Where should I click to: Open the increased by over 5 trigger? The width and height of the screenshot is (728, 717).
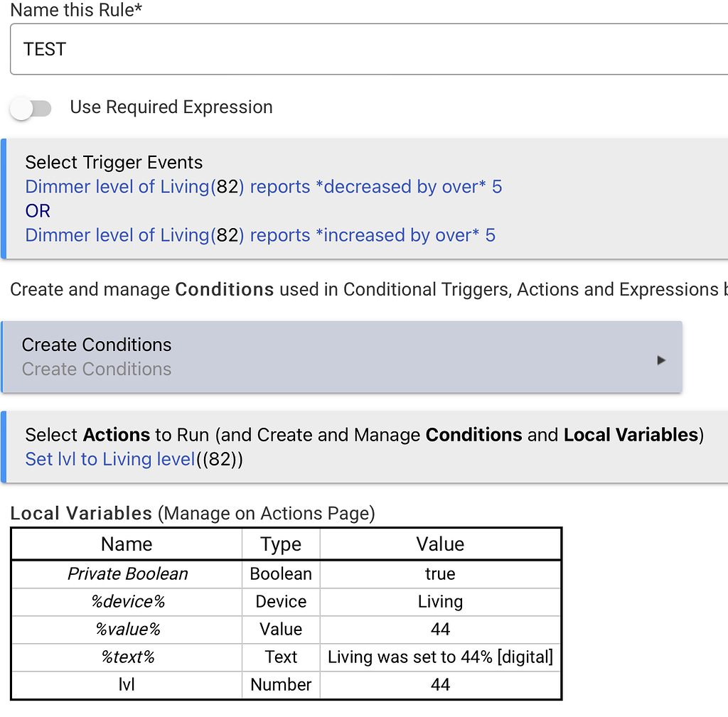coord(260,235)
